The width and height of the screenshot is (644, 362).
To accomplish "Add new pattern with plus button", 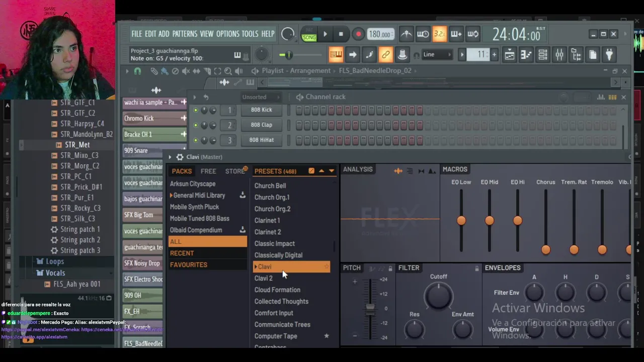I will click(494, 54).
